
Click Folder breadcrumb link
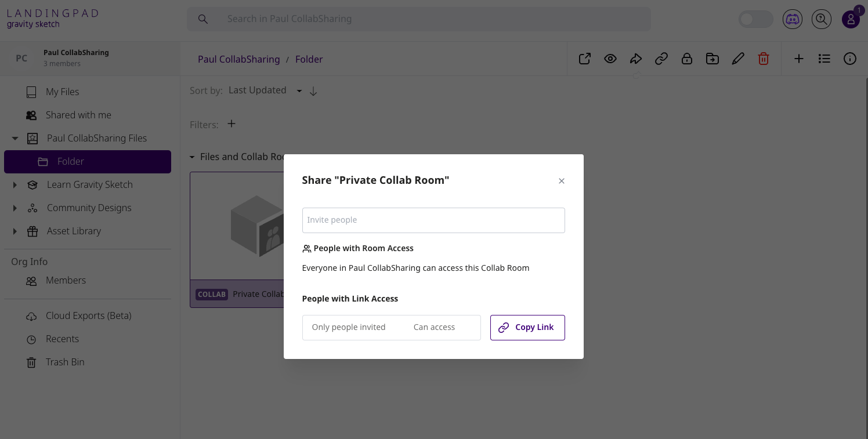coord(309,59)
